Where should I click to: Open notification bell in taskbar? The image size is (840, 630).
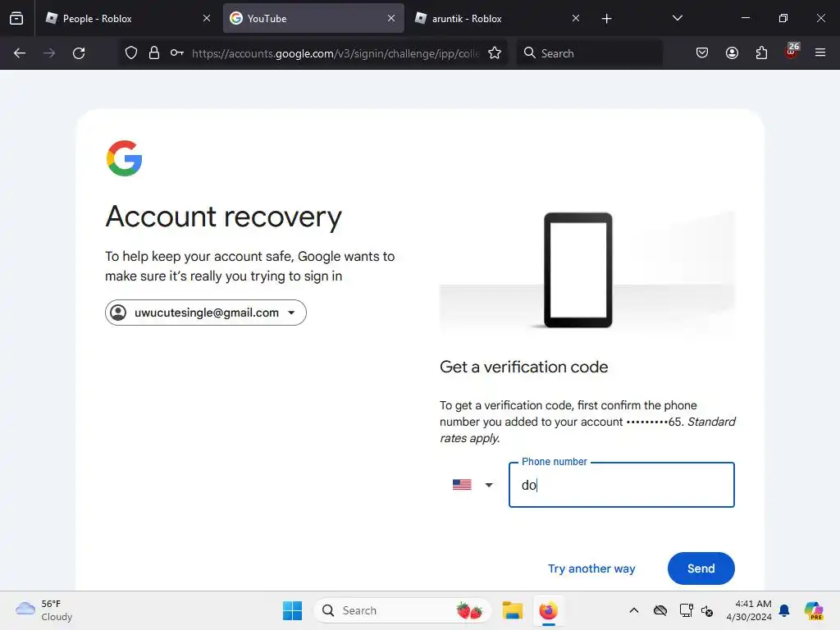pos(784,610)
